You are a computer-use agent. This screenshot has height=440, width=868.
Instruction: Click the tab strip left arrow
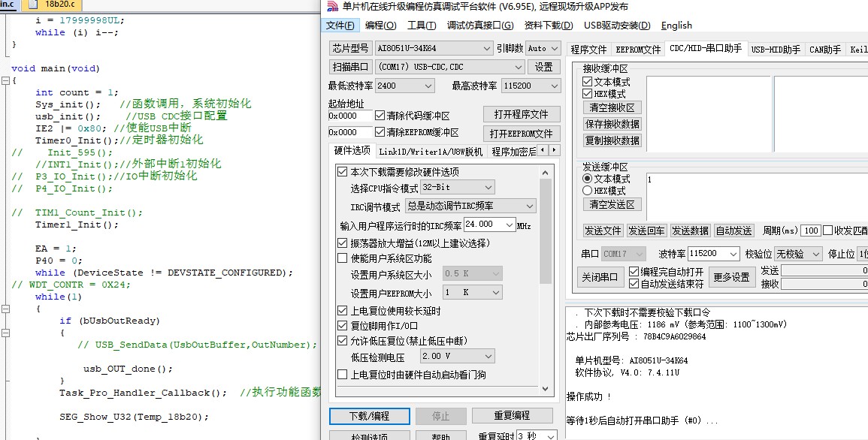click(x=543, y=150)
